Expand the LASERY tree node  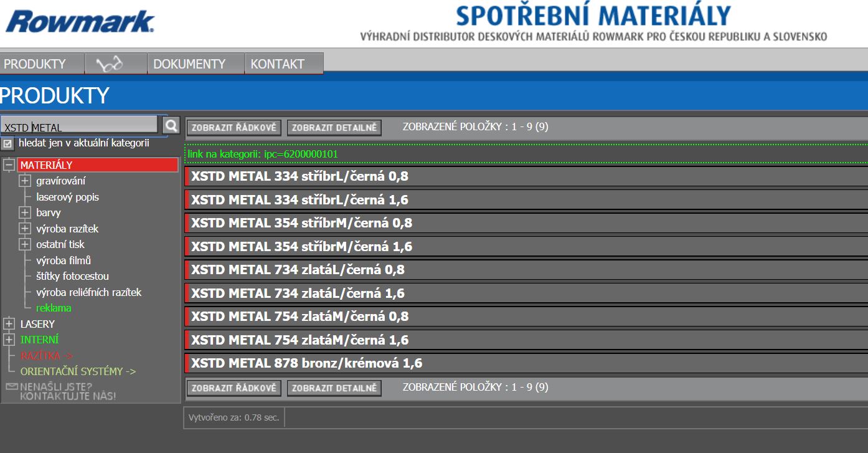click(x=9, y=324)
